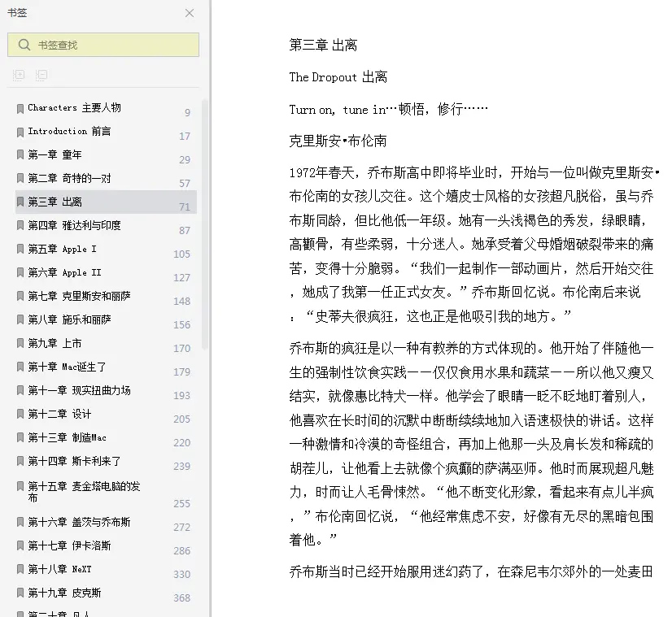Click page number 71 in bookmarks

pyautogui.click(x=185, y=206)
